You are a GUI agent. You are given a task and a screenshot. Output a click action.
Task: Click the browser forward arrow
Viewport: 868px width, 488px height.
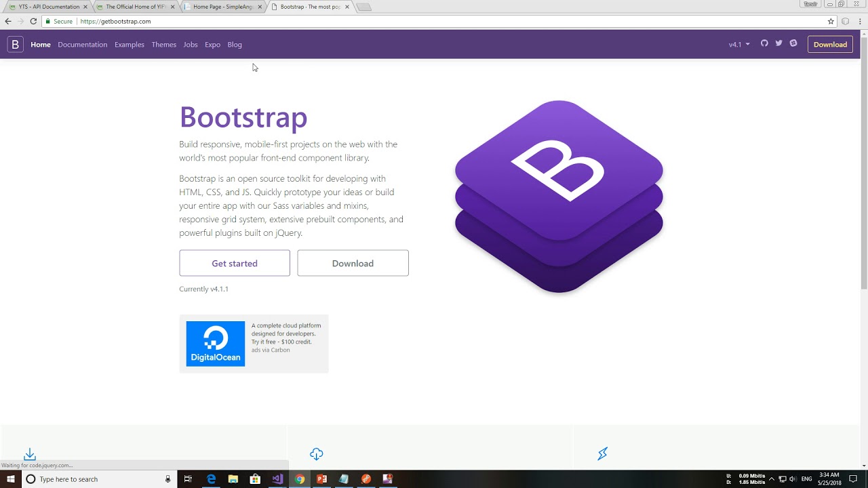[20, 21]
